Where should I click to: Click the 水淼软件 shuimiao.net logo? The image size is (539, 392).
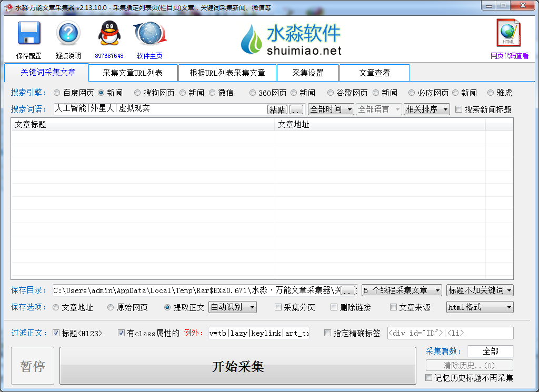click(291, 39)
